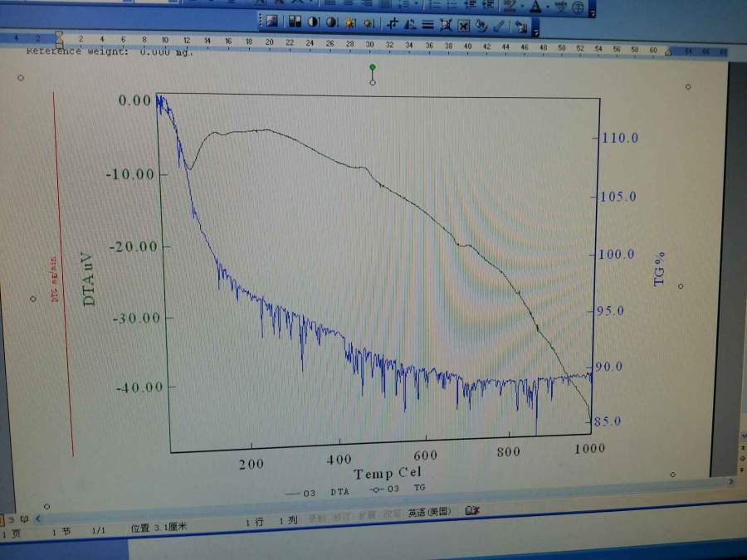Click the horizontal scrollbar left arrow
The image size is (747, 560).
point(38,519)
